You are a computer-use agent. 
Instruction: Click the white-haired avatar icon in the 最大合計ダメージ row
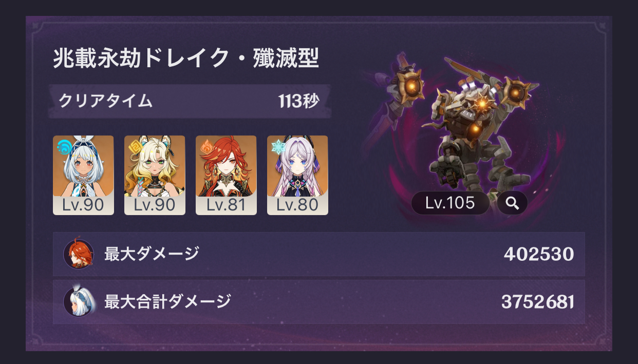79,301
